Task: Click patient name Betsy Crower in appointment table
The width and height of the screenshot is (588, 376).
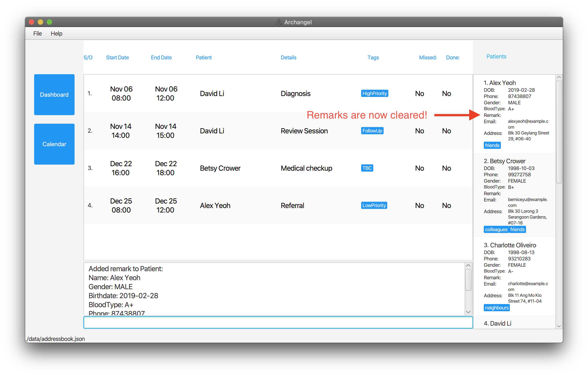Action: coord(220,168)
